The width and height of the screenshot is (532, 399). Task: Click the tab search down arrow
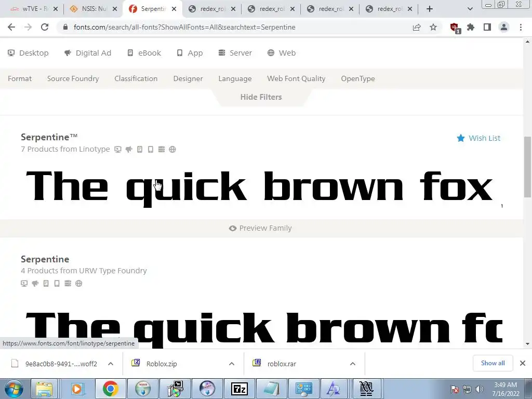point(470,9)
